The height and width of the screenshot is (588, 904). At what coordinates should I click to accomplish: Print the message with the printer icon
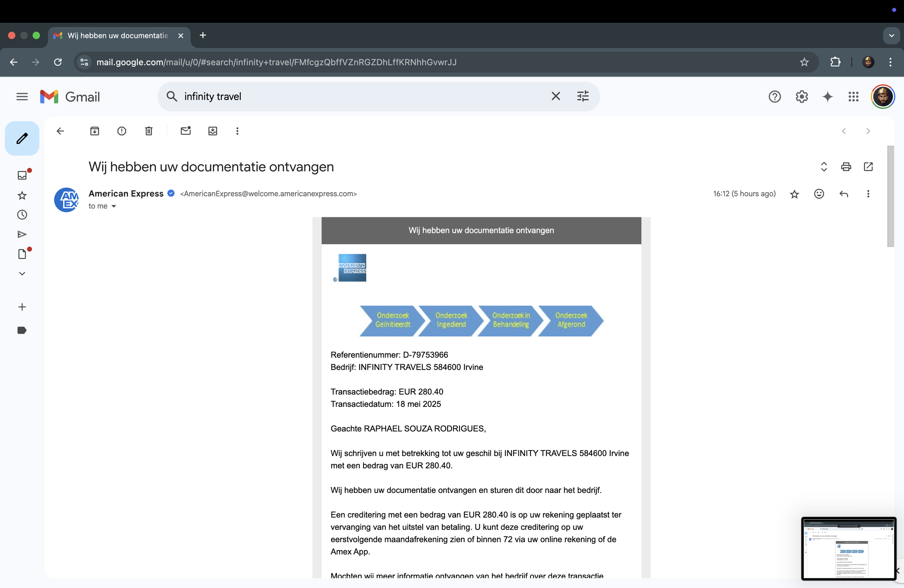click(x=846, y=167)
